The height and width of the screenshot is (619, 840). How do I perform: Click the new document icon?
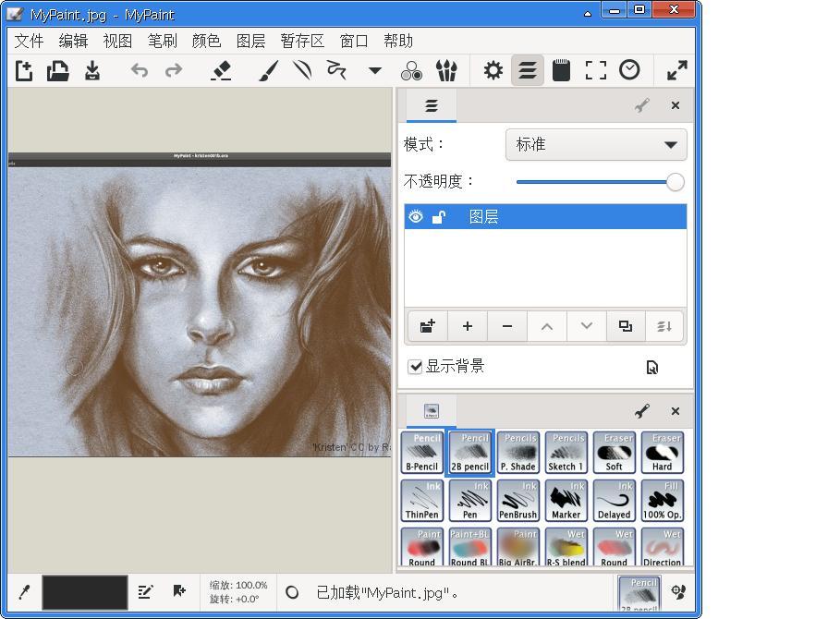point(24,70)
